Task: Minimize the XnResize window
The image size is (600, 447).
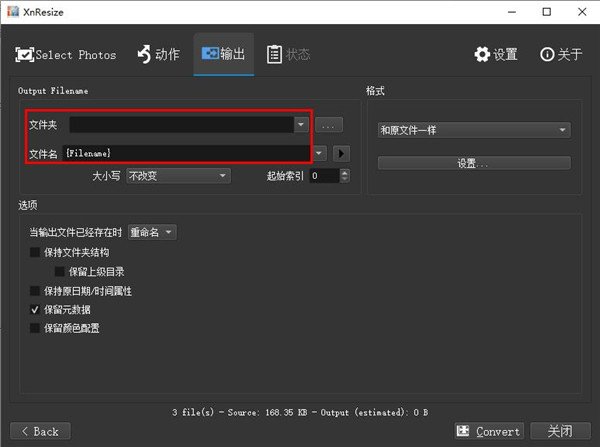Action: tap(512, 12)
